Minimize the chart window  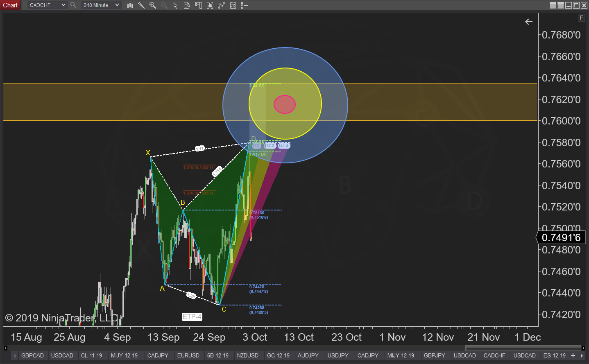(569, 5)
